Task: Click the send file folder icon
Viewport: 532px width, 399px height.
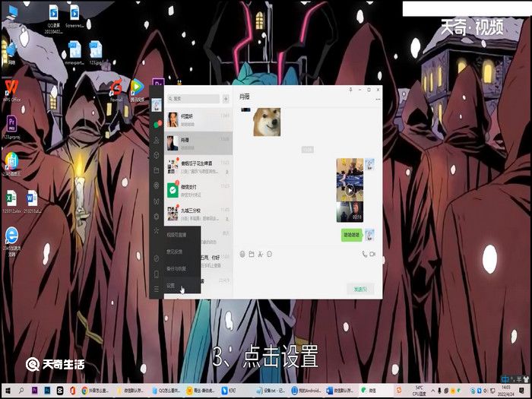Action: point(252,254)
